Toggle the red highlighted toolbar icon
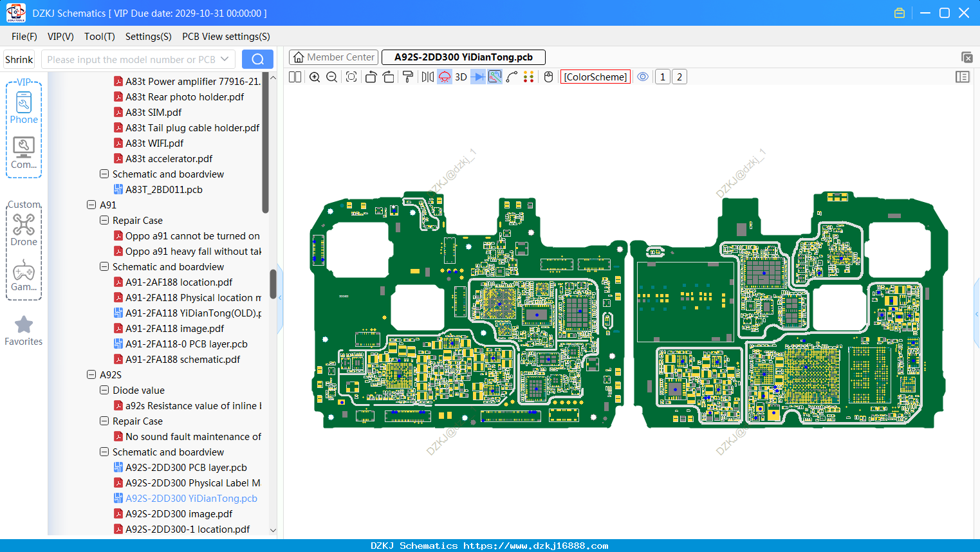Image resolution: width=980 pixels, height=552 pixels. tap(445, 77)
